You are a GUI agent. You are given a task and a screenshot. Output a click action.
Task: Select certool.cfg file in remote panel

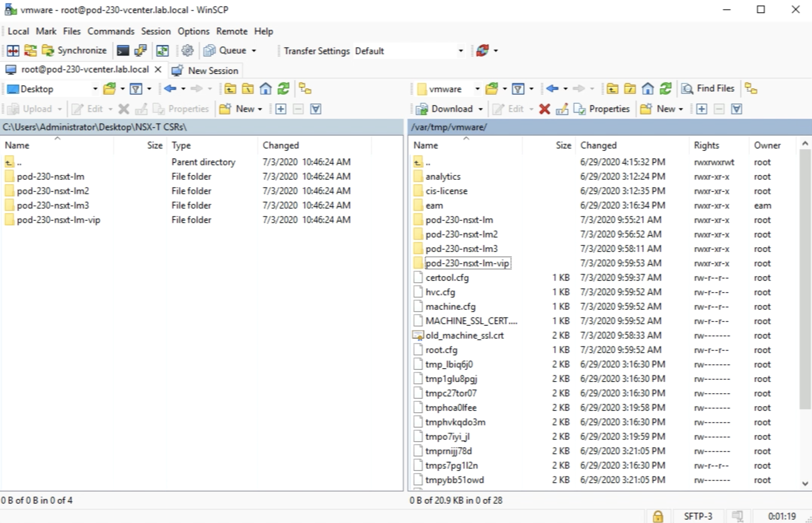click(447, 278)
